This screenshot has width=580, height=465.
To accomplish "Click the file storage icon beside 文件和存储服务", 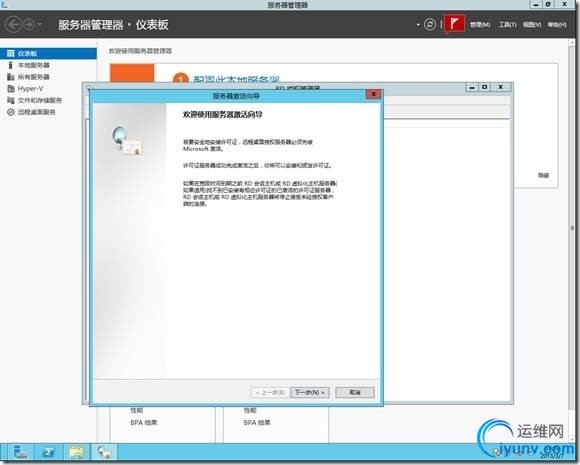I will 11,100.
